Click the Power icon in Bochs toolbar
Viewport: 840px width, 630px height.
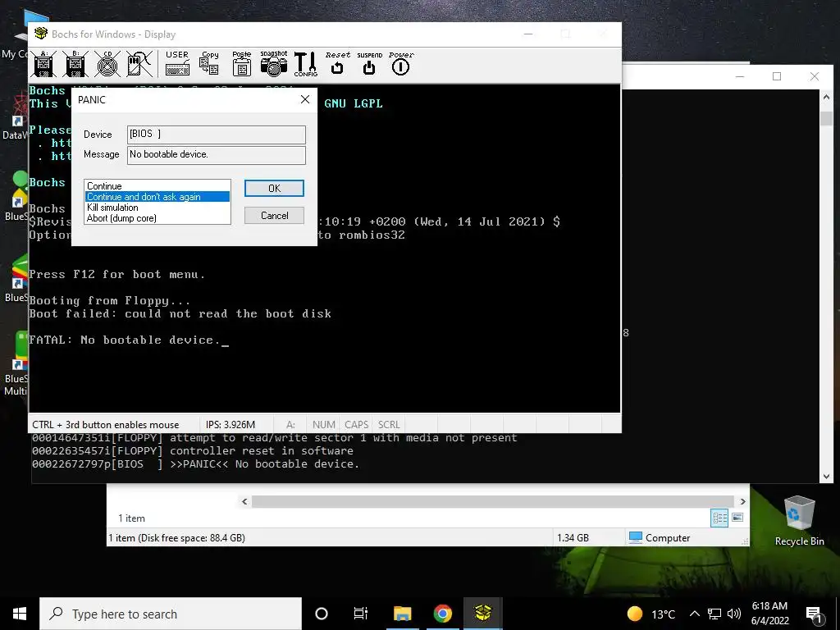400,63
